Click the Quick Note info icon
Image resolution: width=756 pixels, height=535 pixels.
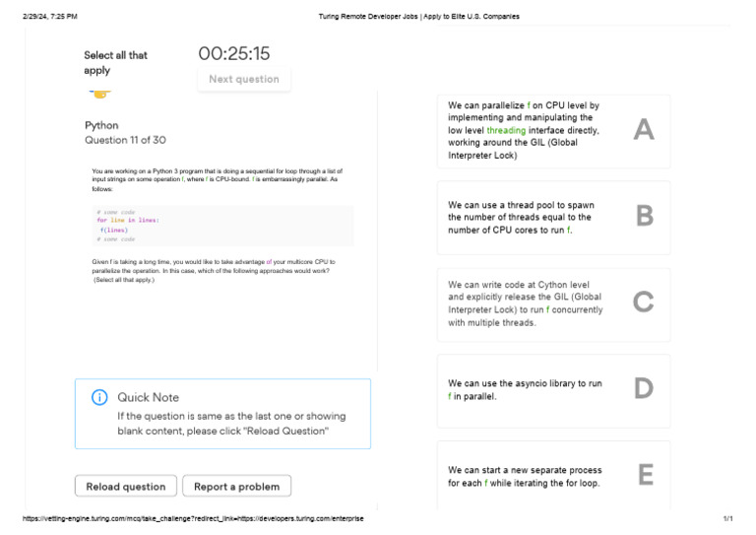tap(99, 397)
